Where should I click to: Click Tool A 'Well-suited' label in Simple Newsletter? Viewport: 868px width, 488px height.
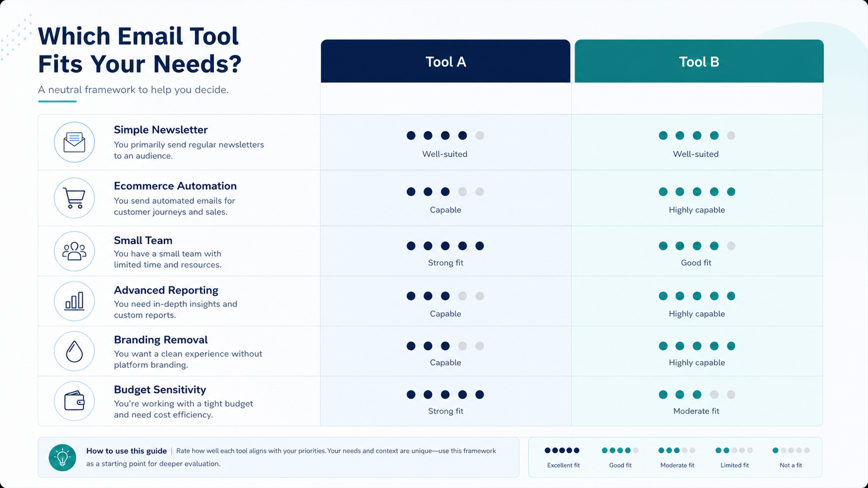445,154
